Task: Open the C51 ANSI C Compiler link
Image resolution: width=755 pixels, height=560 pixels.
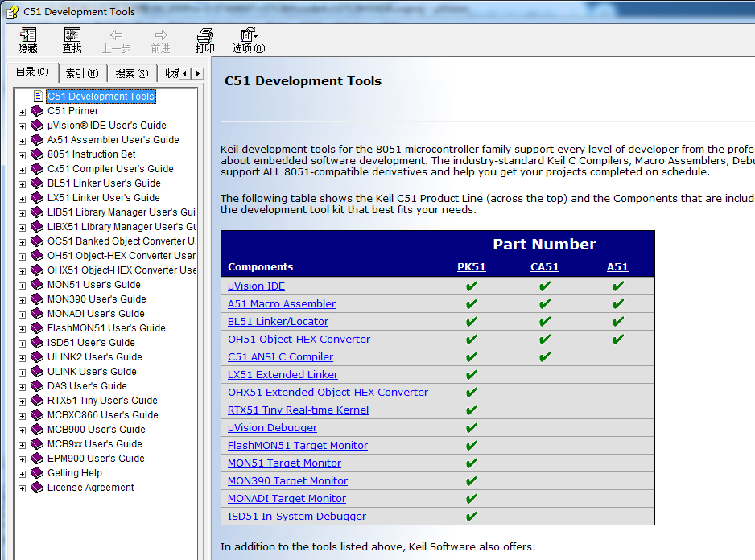Action: 280,356
